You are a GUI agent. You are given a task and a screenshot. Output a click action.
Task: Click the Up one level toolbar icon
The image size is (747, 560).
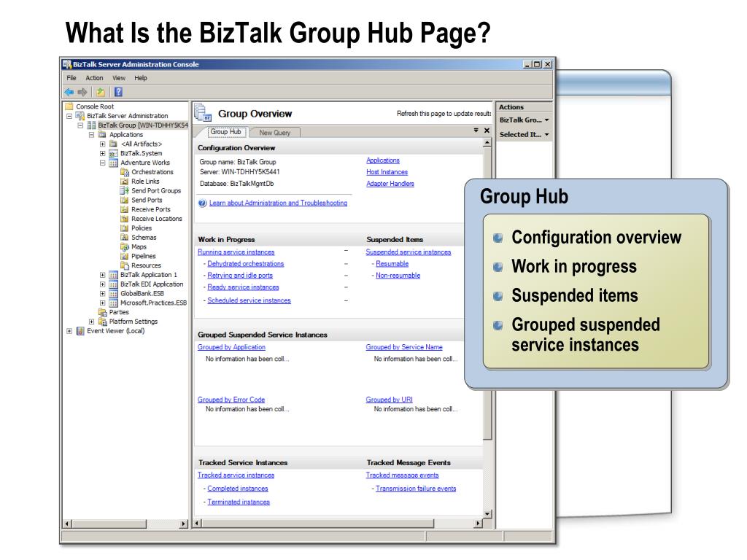101,92
